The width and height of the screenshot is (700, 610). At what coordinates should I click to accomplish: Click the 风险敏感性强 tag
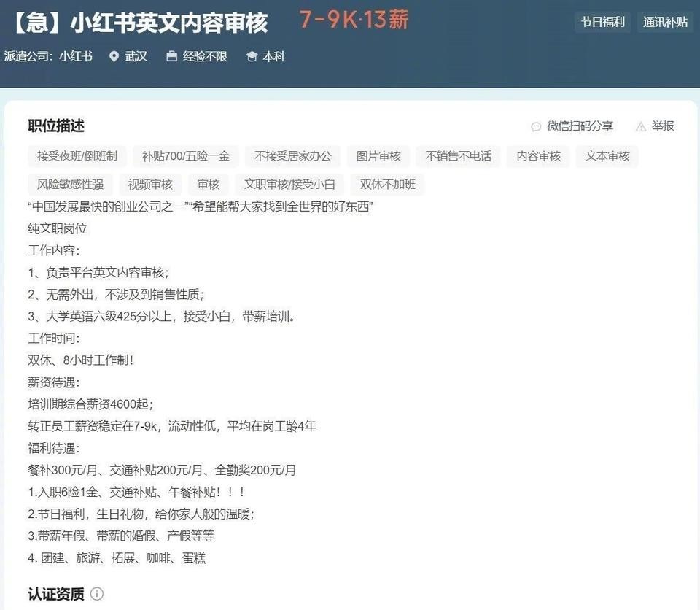click(71, 184)
